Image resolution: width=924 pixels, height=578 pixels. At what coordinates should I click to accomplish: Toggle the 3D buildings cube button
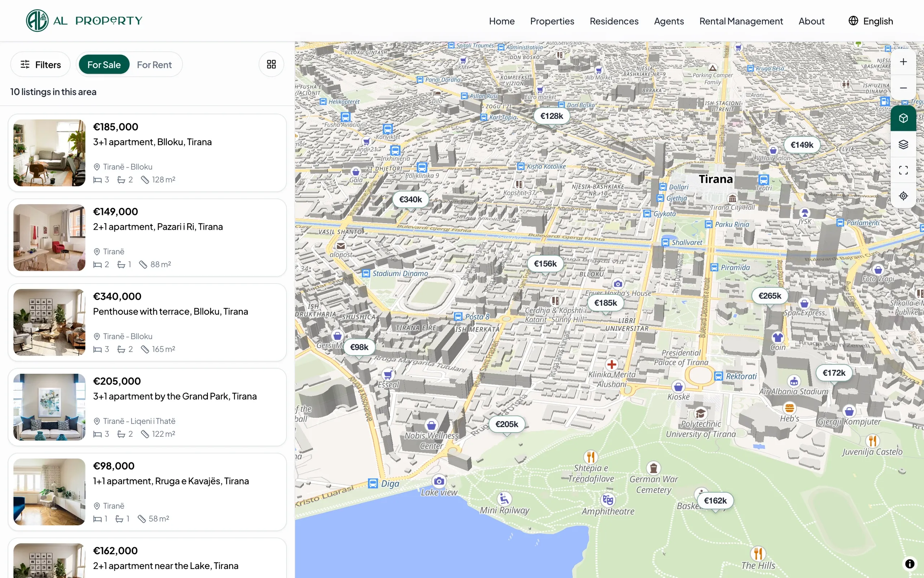[x=903, y=118]
